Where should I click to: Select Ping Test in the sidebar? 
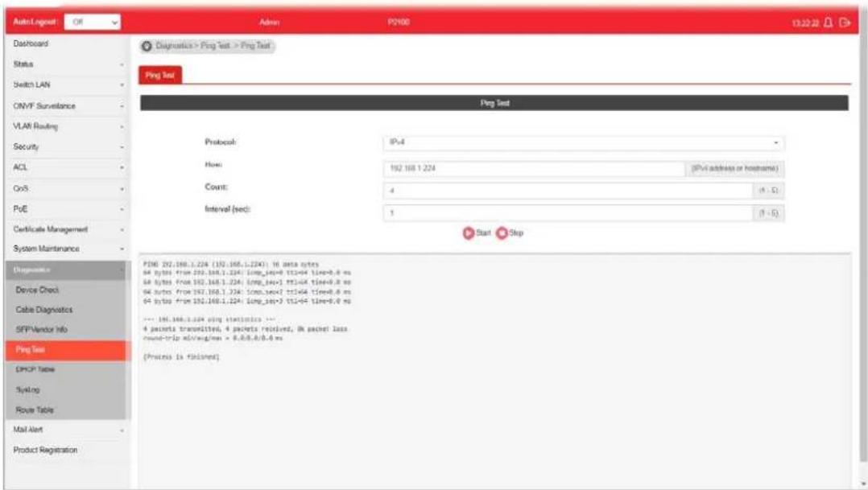tap(66, 350)
